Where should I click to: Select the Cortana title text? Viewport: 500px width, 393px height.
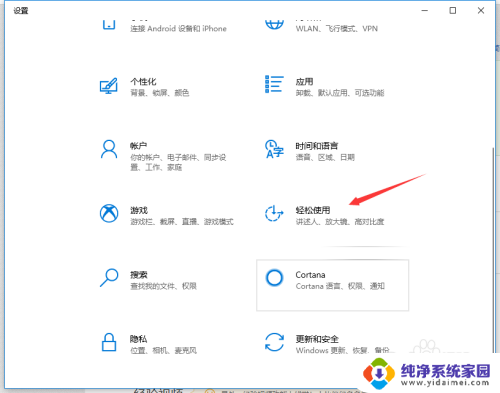point(310,275)
